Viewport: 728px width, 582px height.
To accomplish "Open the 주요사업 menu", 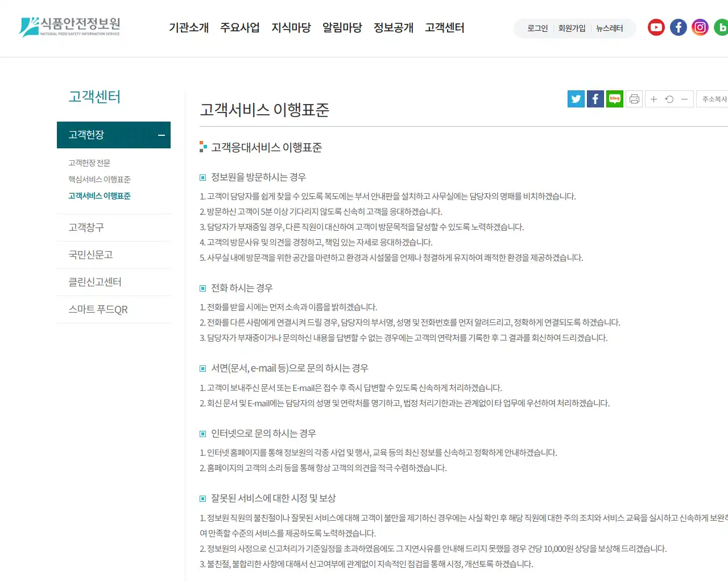I will [x=240, y=27].
